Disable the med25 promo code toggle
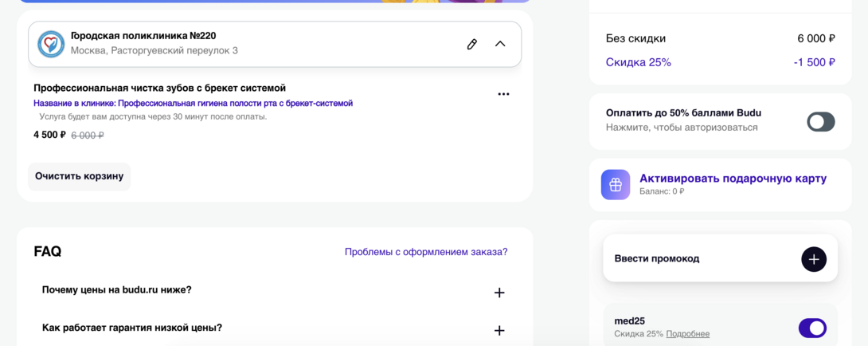Screen dimensions: 868x346 click(812, 328)
